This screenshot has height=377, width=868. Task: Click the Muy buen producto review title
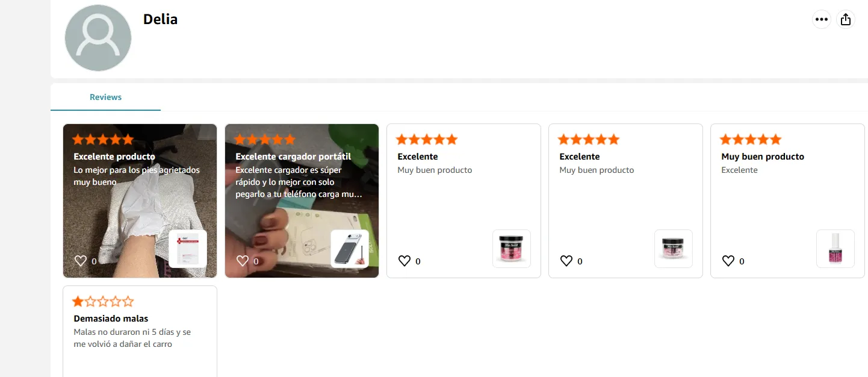coord(763,157)
